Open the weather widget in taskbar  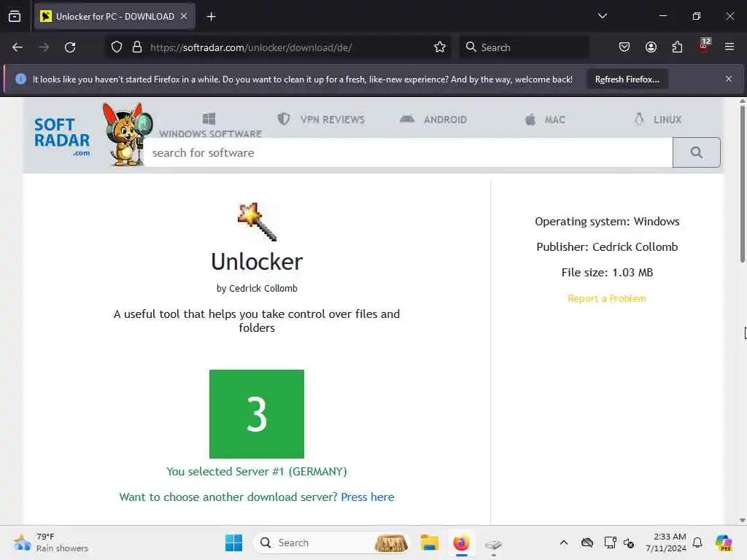point(50,542)
